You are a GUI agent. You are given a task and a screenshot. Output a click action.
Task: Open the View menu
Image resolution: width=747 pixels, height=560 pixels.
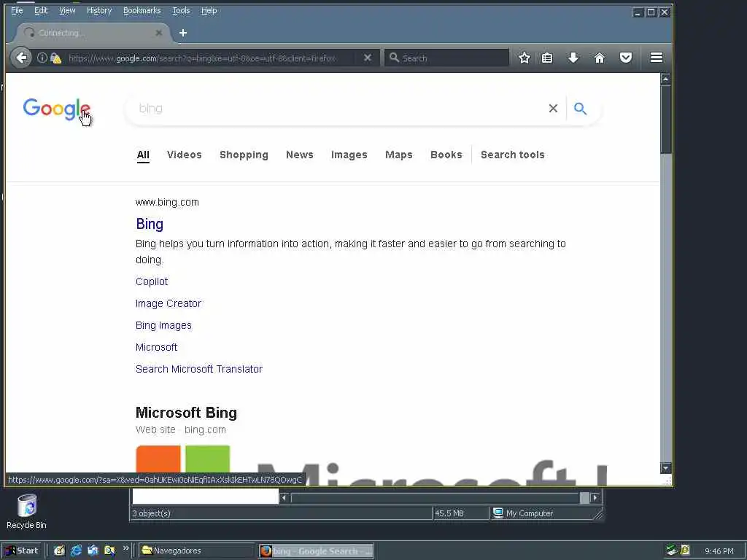pyautogui.click(x=67, y=10)
